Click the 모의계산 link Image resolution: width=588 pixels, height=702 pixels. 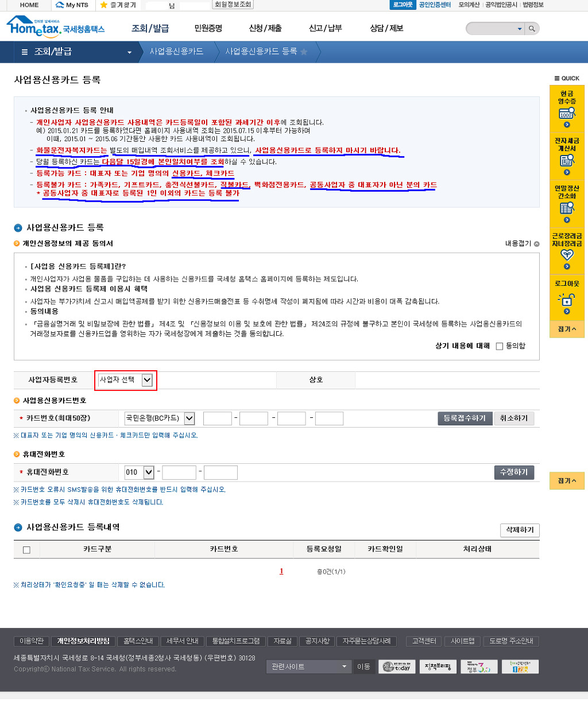coord(469,5)
